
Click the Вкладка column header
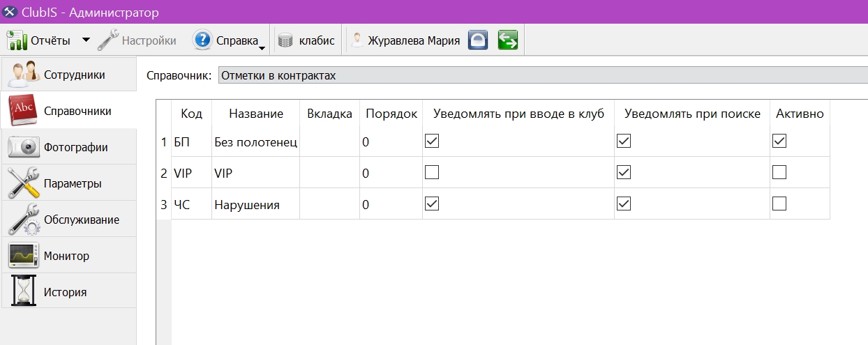pos(329,114)
